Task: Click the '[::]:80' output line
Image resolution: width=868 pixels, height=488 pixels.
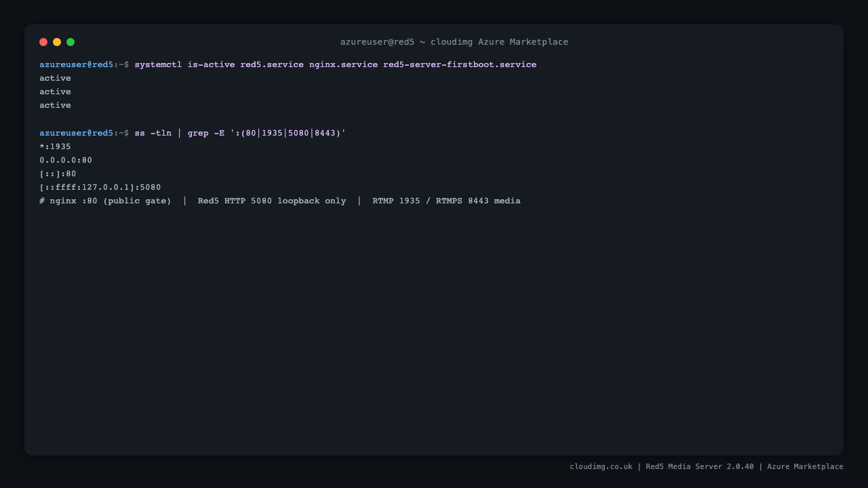Action: tap(58, 174)
